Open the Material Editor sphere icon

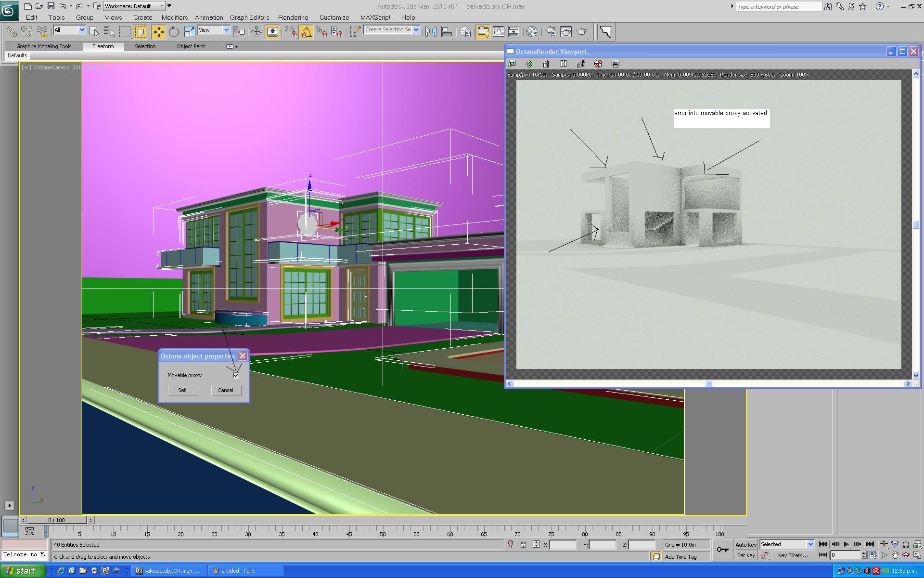point(532,32)
